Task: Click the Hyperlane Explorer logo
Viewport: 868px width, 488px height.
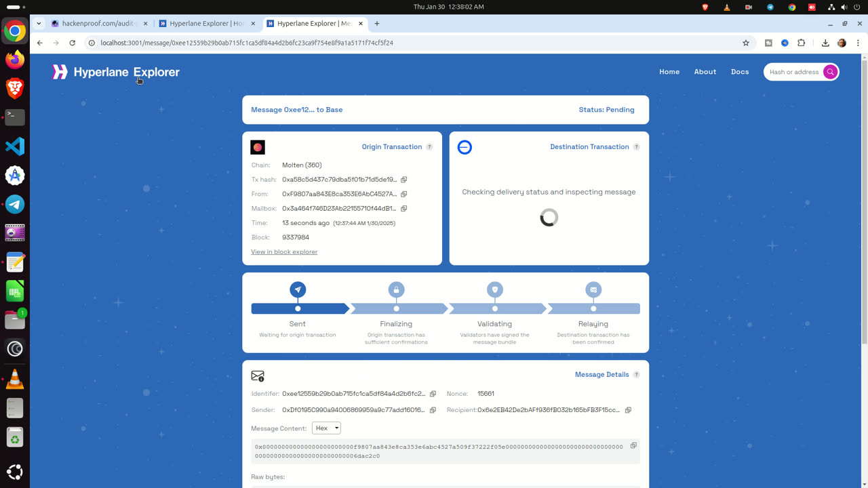Action: pos(116,72)
